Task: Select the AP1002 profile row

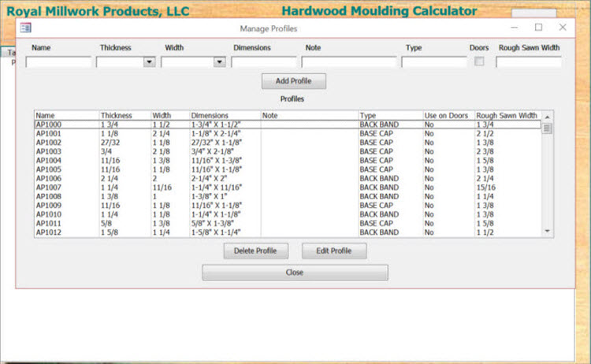Action: click(288, 143)
